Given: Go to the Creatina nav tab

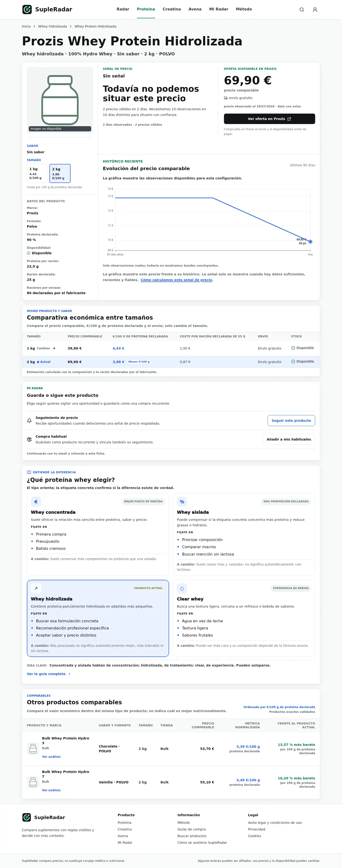Looking at the screenshot, I should click(171, 9).
